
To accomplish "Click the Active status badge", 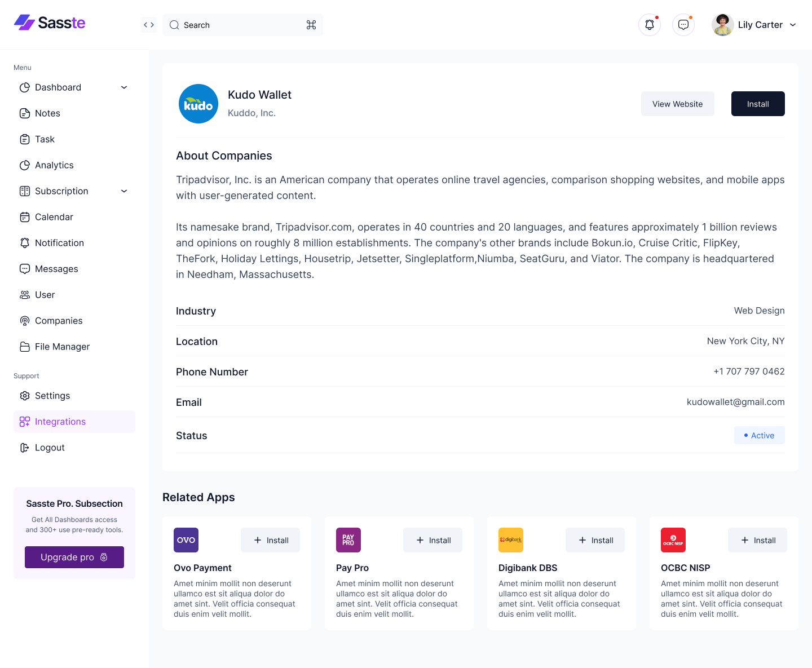I will [x=759, y=435].
